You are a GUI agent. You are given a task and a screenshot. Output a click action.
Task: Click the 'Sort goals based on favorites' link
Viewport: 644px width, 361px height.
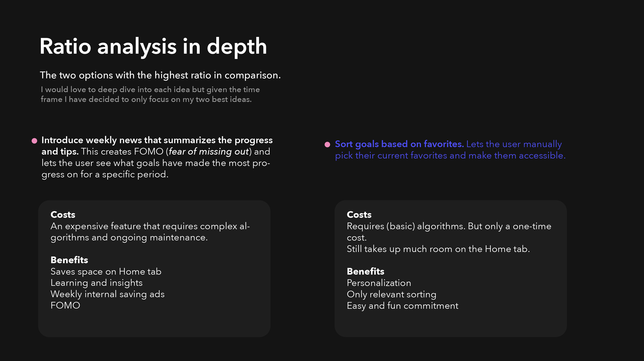[399, 144]
